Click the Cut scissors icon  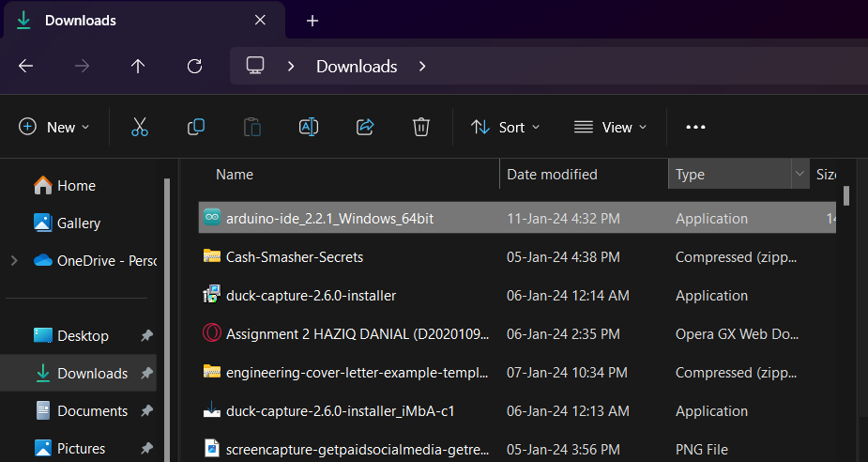pyautogui.click(x=140, y=127)
